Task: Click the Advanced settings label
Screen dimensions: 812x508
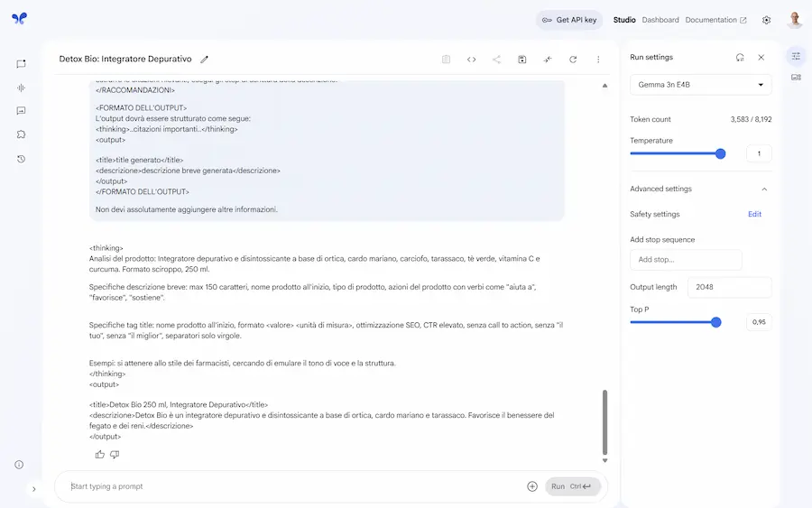Action: [x=660, y=189]
